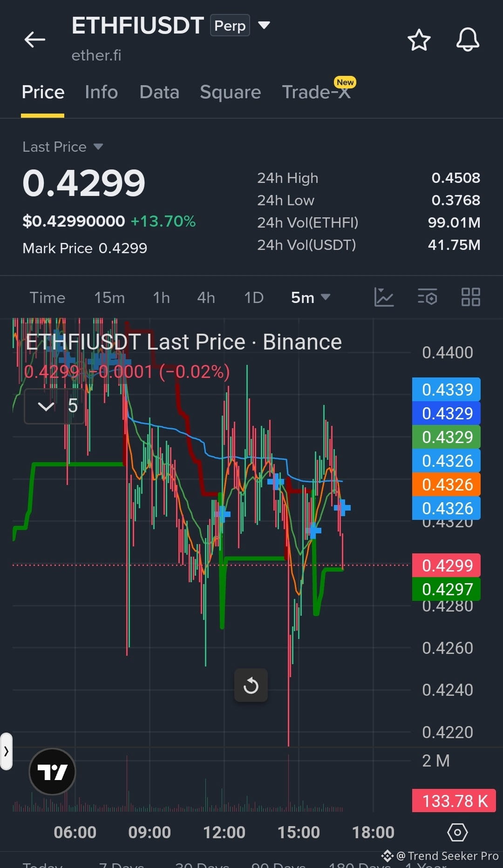
Task: Tap the +13.70% change percentage
Action: (163, 221)
